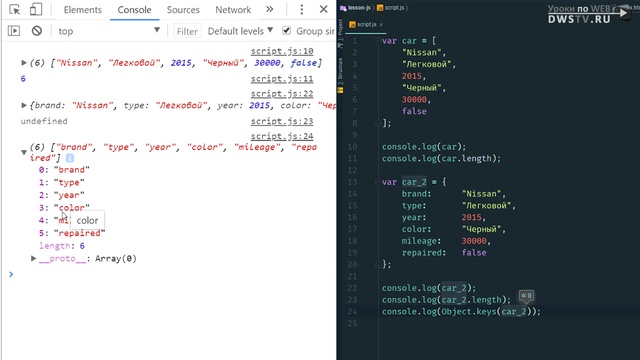This screenshot has width=640, height=360.
Task: Open DevTools three-dot settings menu
Action: [302, 9]
